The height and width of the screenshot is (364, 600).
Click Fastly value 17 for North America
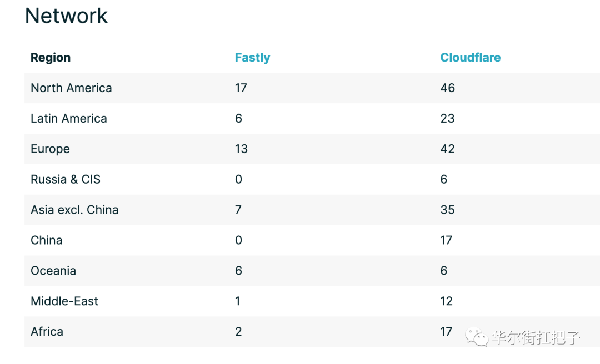click(x=241, y=88)
